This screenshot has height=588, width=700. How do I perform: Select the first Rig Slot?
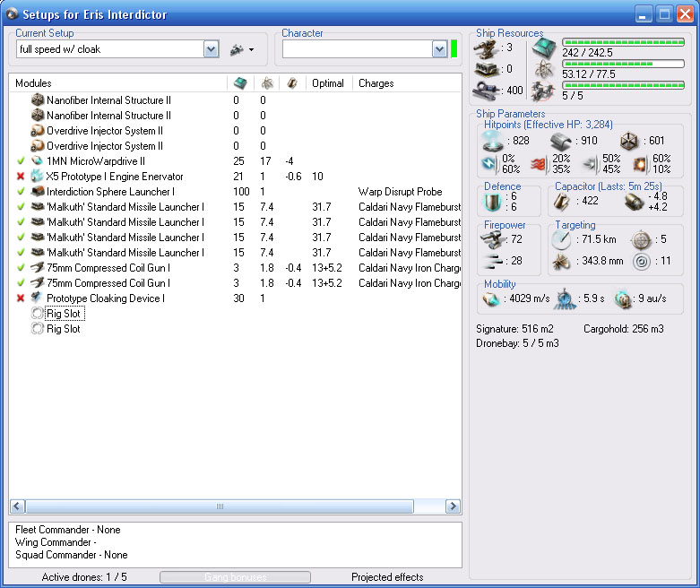64,314
